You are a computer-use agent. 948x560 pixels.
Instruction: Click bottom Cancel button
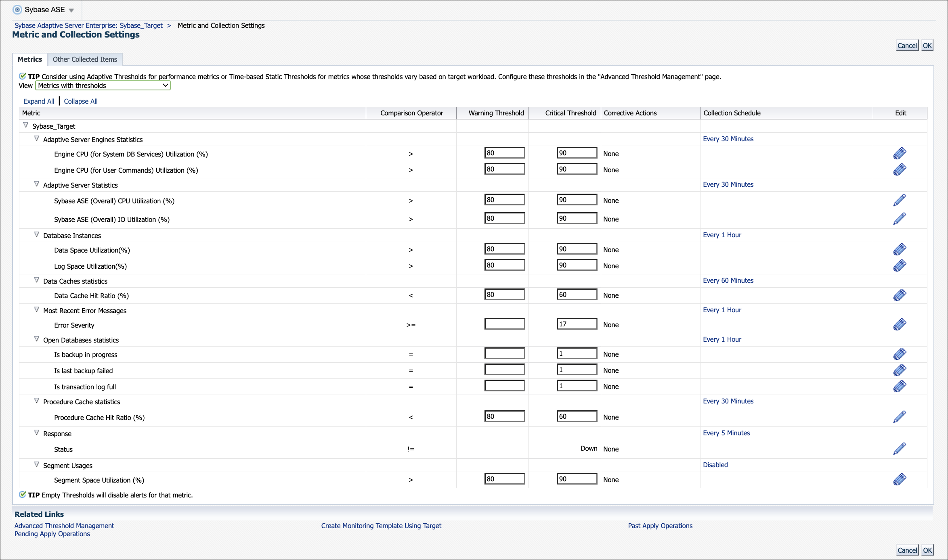pos(907,550)
